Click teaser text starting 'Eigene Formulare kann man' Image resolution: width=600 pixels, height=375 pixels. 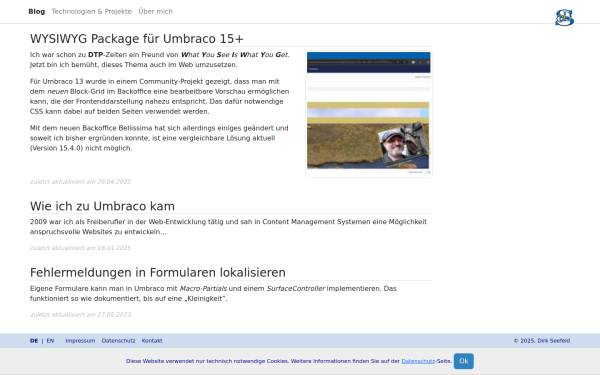(x=213, y=293)
